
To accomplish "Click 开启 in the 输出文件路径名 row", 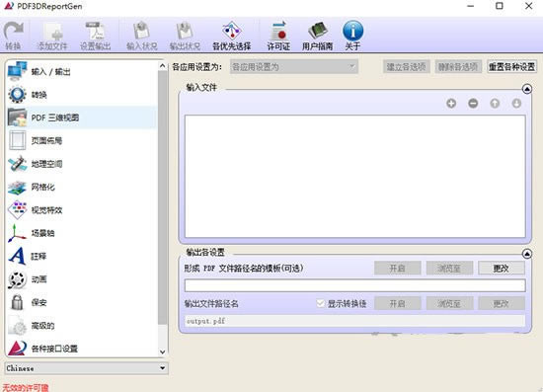I will point(398,304).
